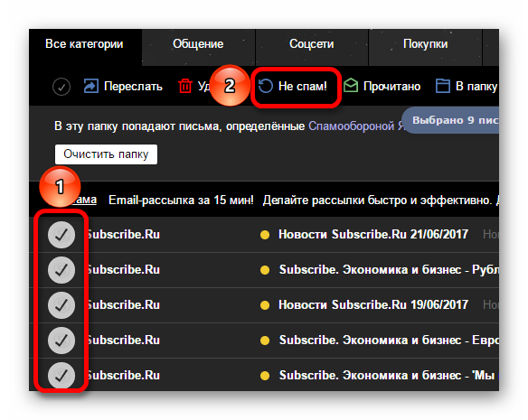Switch to the Соцсети tab
Viewport: 528px width, 420px height.
312,47
